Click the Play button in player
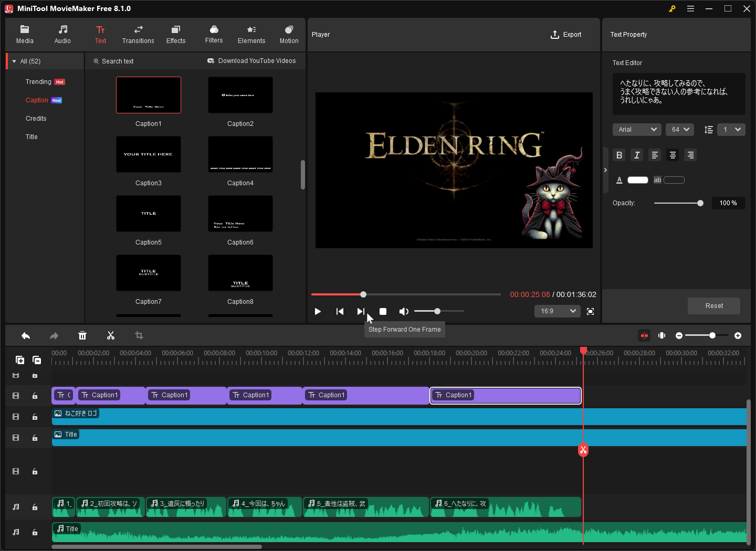This screenshot has width=756, height=551. point(318,312)
